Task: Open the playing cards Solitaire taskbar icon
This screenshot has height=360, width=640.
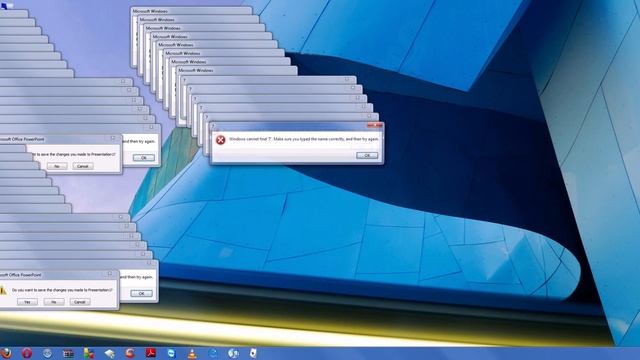Action: pos(253,353)
